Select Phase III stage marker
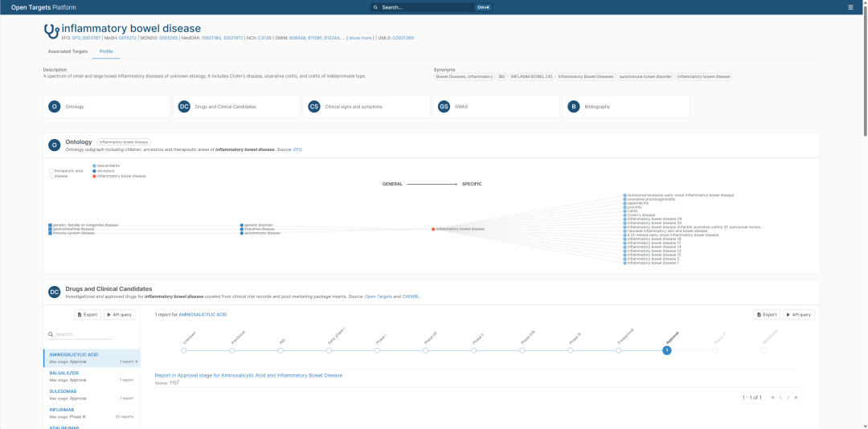 click(x=570, y=350)
